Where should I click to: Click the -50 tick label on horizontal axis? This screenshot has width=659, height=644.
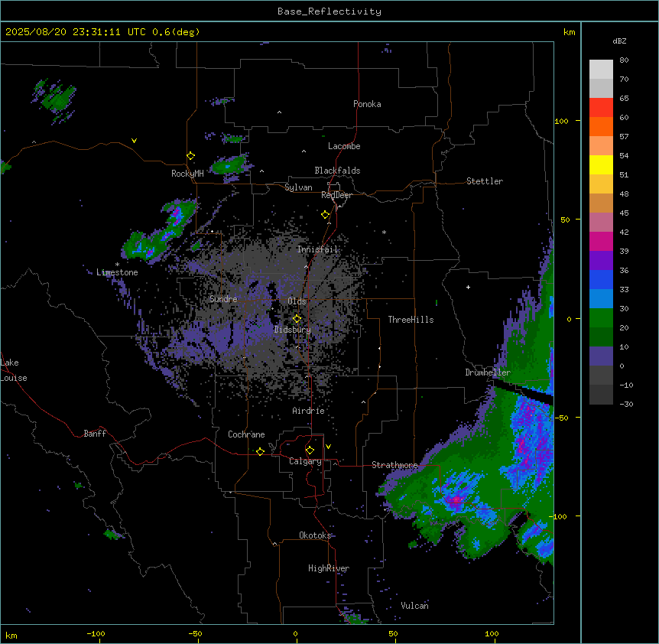(195, 633)
